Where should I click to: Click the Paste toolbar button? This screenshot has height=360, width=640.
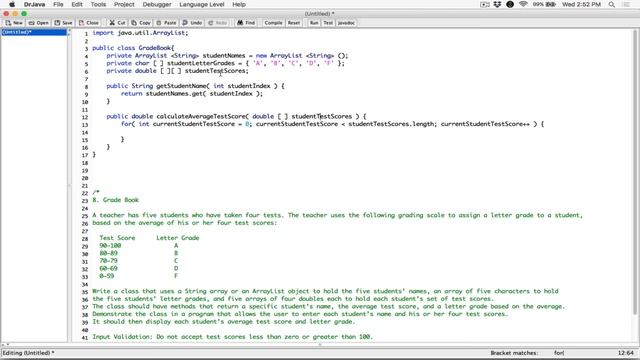(167, 23)
